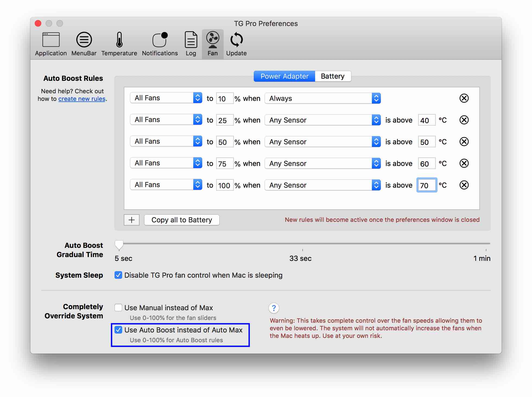The width and height of the screenshot is (532, 397).
Task: Click the help question mark button
Action: pyautogui.click(x=274, y=308)
